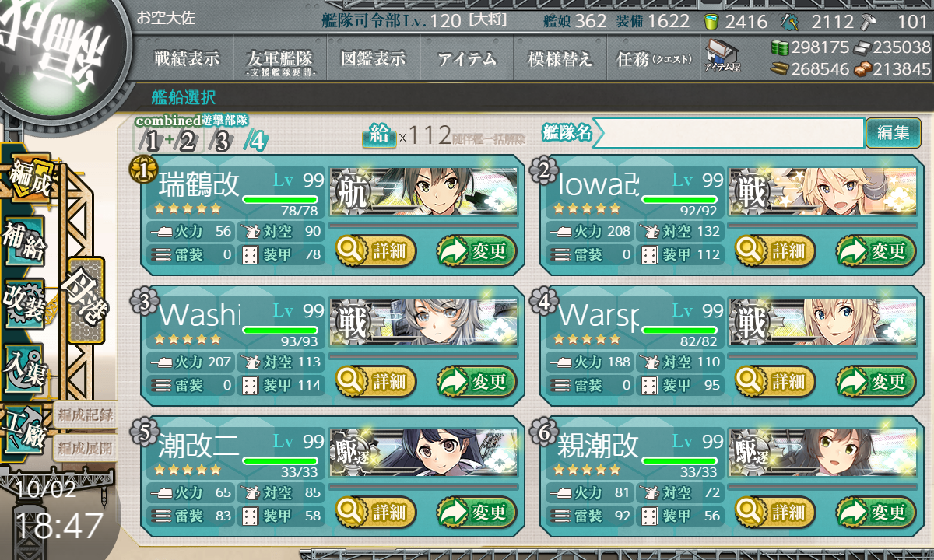Open the アイテム屋 shop icon
934x560 pixels.
[722, 57]
